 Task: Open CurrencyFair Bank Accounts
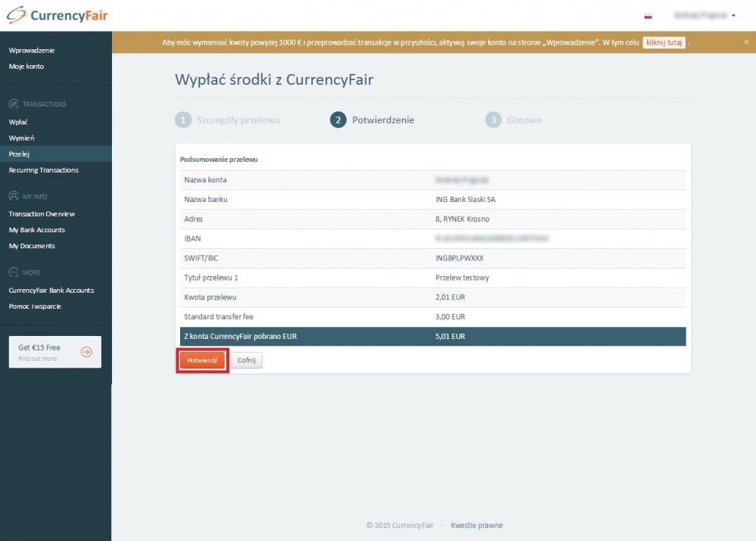point(51,291)
